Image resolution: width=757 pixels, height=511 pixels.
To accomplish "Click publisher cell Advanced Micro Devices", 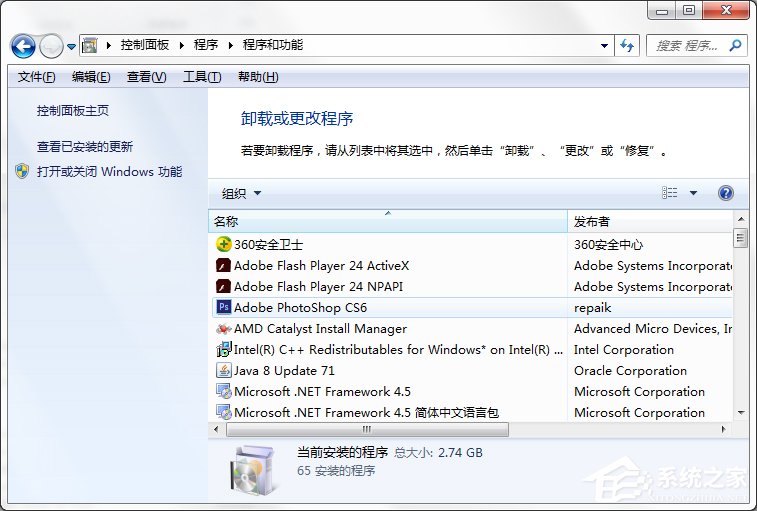I will [653, 329].
